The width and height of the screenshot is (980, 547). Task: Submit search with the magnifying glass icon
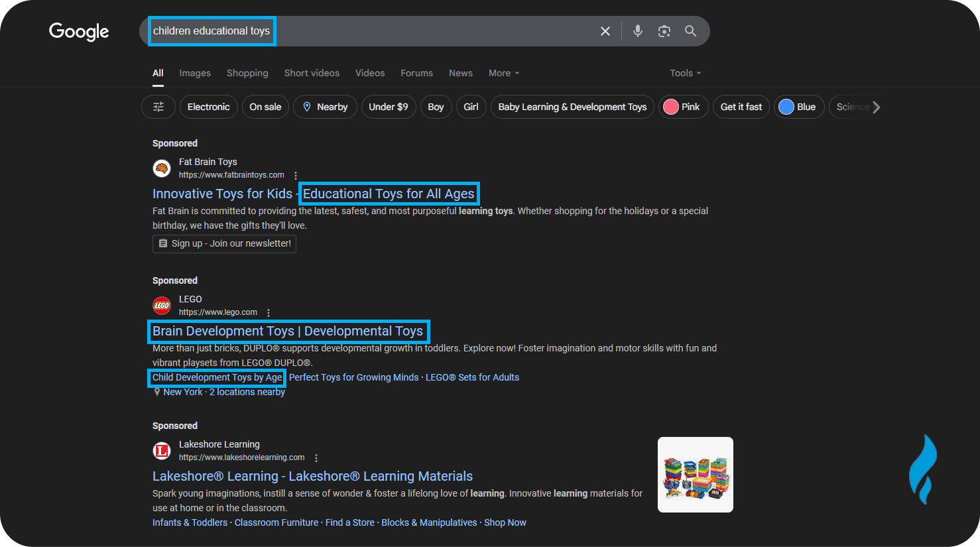point(690,31)
